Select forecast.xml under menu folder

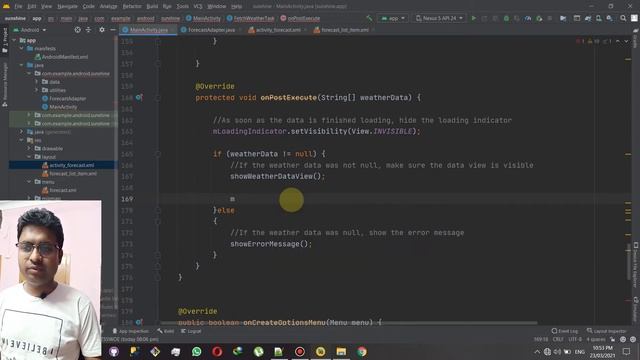59,190
